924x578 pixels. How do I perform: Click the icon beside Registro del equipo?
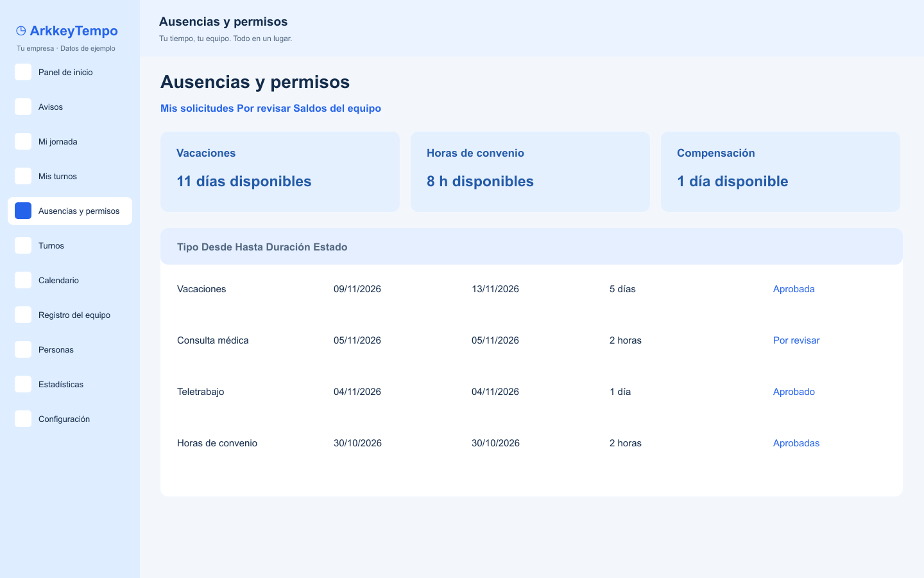tap(23, 315)
